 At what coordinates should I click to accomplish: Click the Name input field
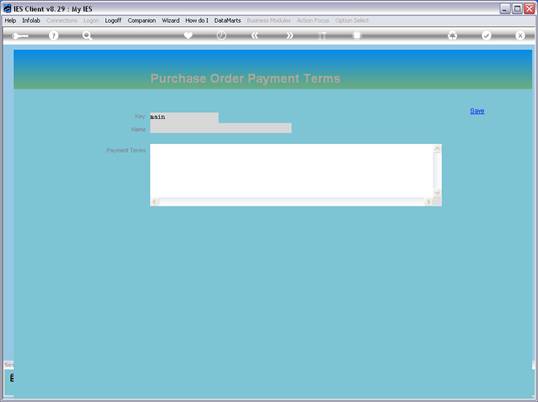(221, 128)
